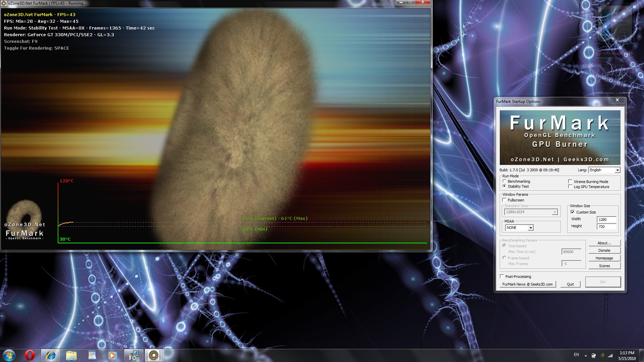This screenshot has width=644, height=362.
Task: Click the Screenshot: F9 hint text
Action: pyautogui.click(x=21, y=42)
